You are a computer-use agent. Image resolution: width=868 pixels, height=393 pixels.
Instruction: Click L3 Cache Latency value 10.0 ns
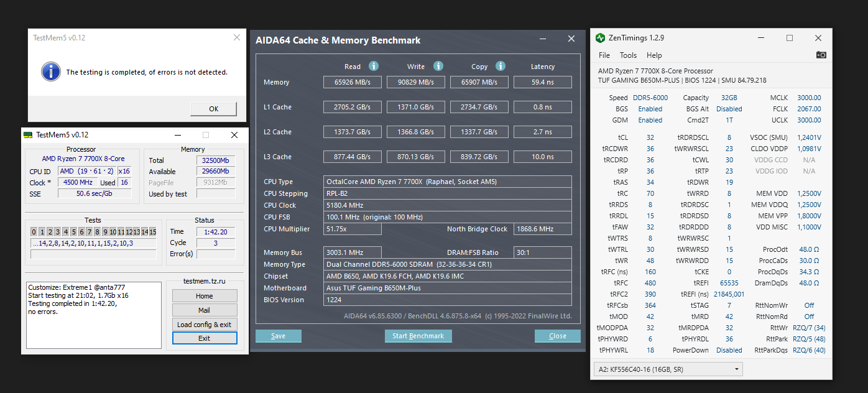pos(543,157)
